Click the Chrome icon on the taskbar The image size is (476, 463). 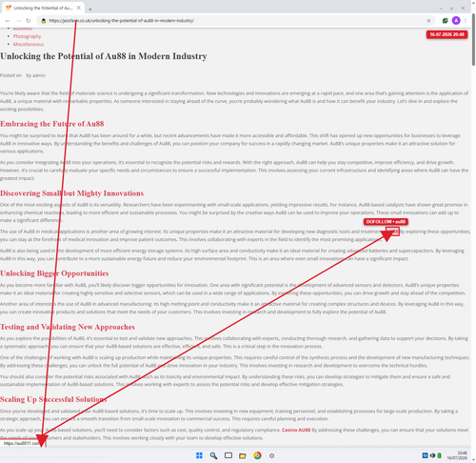tap(257, 455)
